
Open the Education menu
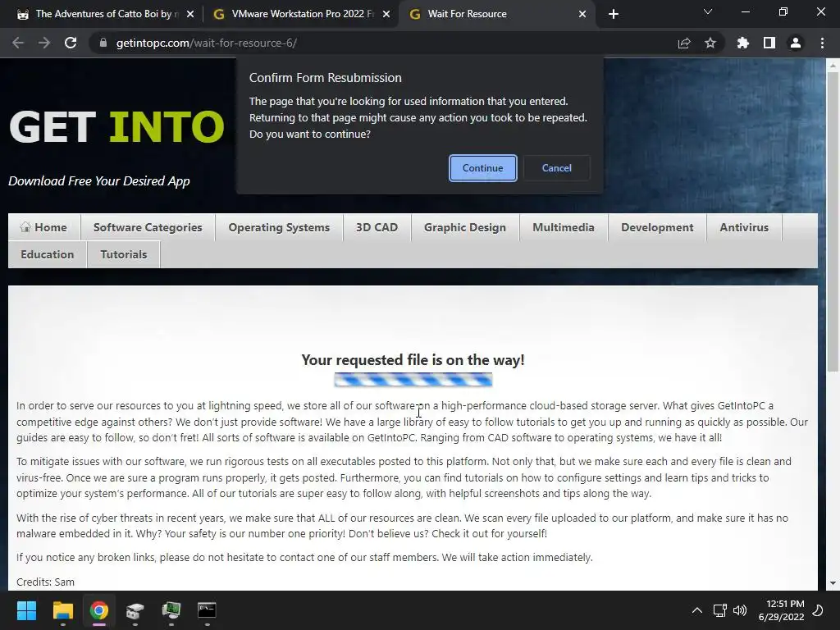click(x=47, y=254)
